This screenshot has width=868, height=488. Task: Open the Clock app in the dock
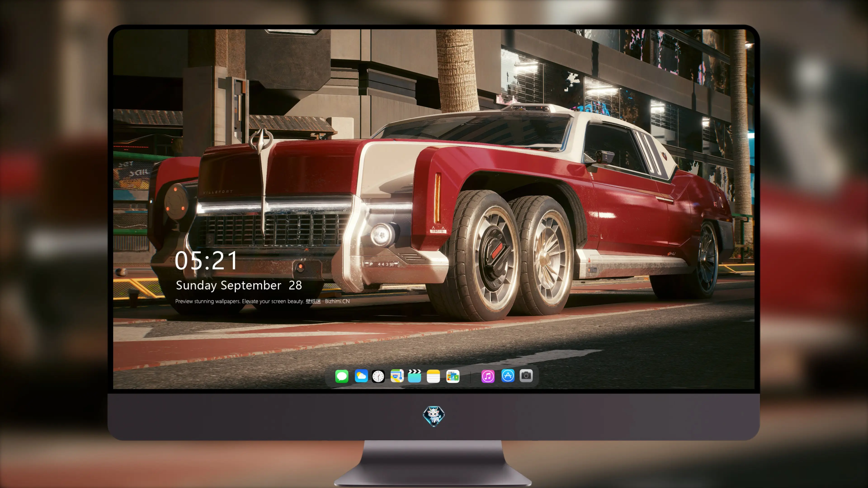pos(378,376)
